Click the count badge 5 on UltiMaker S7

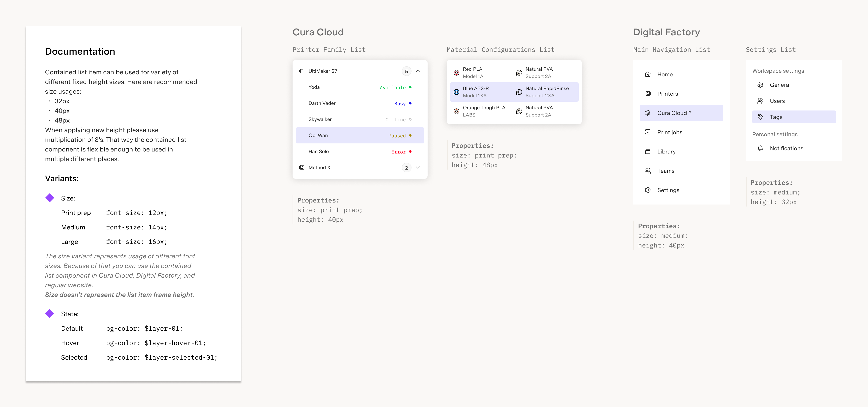coord(406,71)
